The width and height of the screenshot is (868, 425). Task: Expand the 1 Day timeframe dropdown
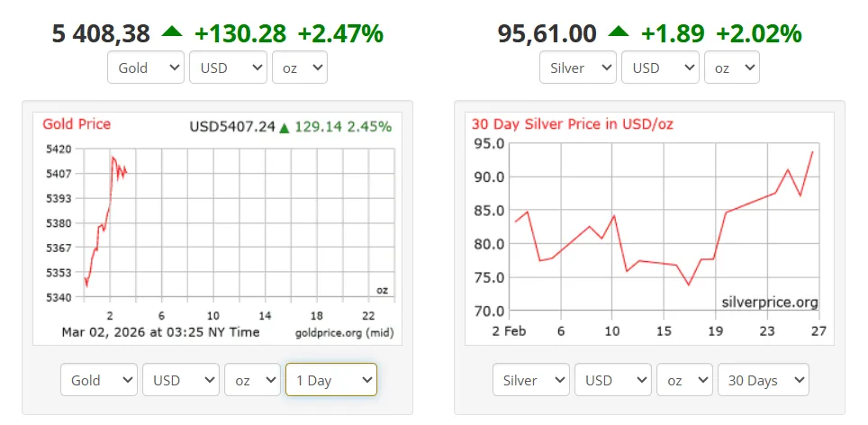330,380
